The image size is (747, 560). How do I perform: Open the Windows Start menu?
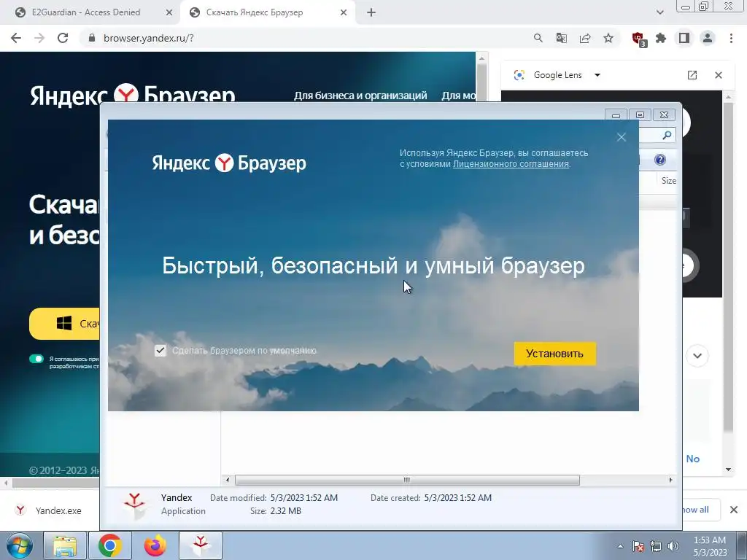18,545
